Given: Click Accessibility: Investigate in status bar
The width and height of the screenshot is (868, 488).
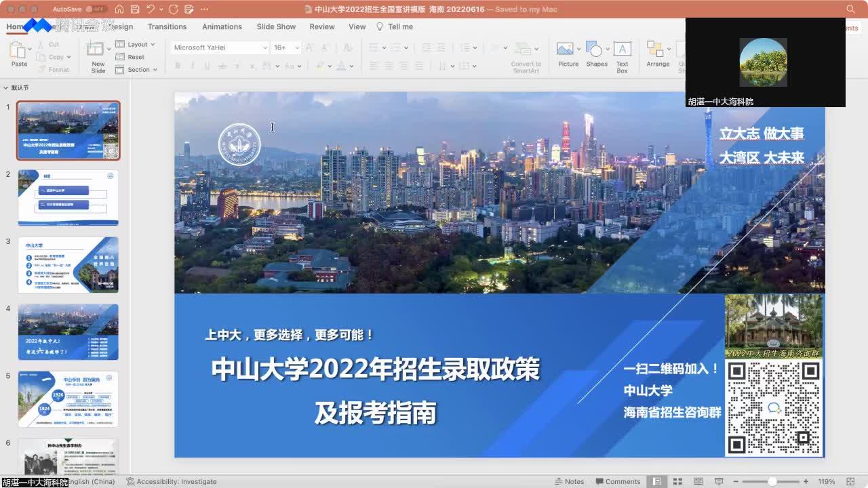Looking at the screenshot, I should (x=172, y=482).
